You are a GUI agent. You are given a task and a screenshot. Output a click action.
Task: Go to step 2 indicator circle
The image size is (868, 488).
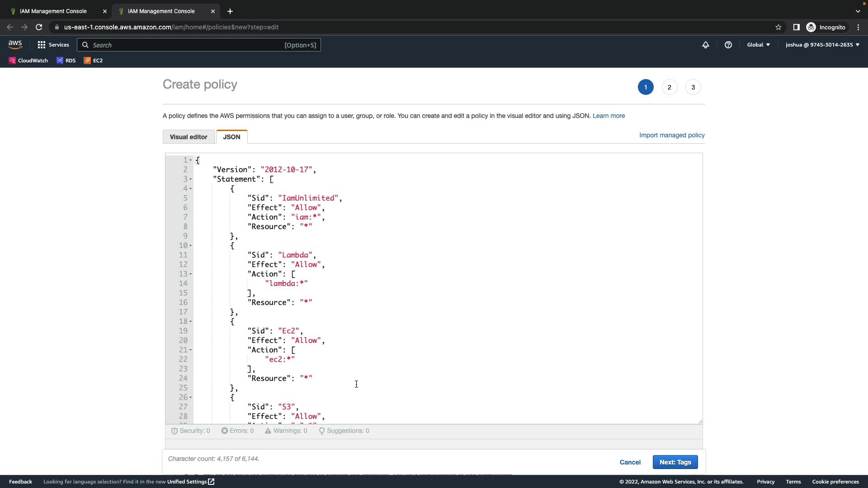[x=669, y=87]
